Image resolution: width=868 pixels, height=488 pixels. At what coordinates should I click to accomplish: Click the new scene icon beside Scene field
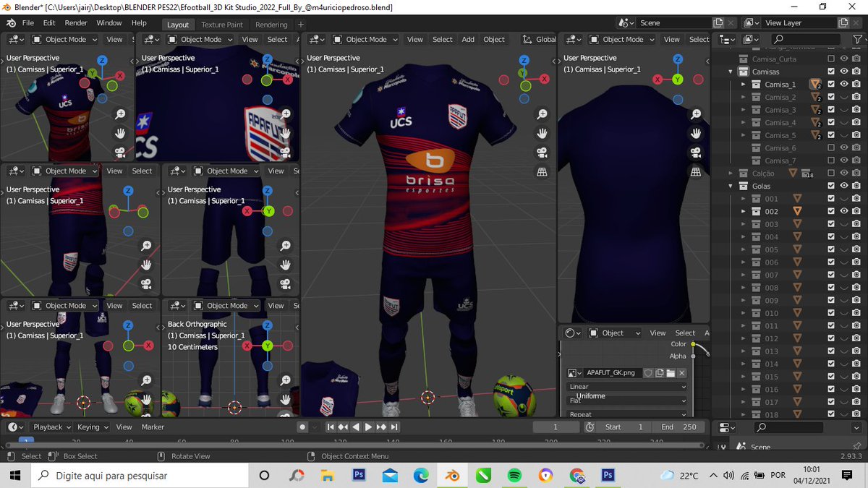[718, 23]
